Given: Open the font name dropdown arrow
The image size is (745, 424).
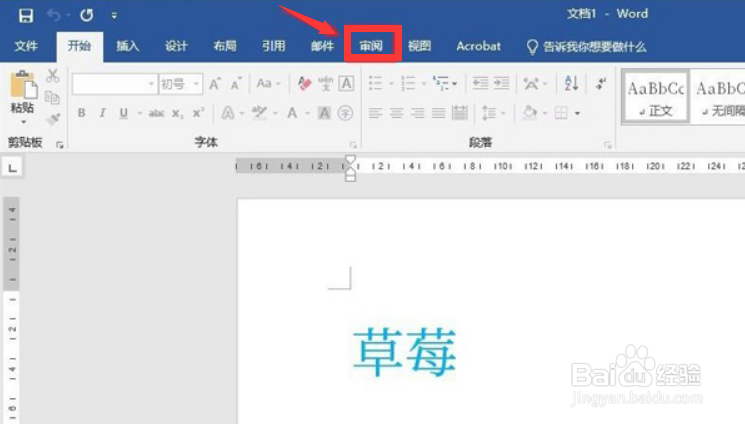Looking at the screenshot, I should click(x=151, y=84).
